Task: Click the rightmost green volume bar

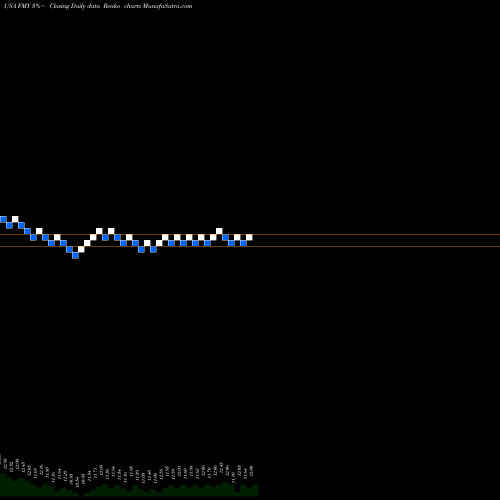Action: coord(255,491)
